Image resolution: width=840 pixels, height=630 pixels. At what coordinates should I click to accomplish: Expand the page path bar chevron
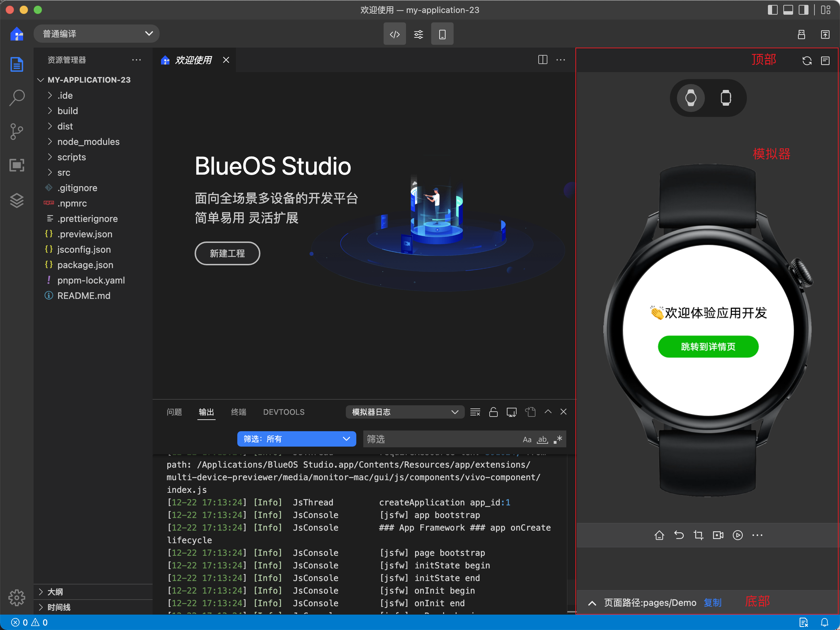click(x=592, y=603)
